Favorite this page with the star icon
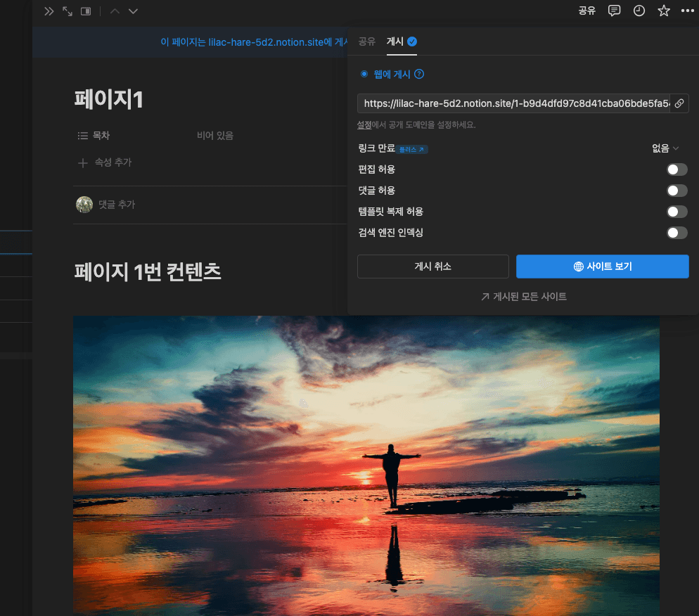This screenshot has width=699, height=616. tap(663, 11)
